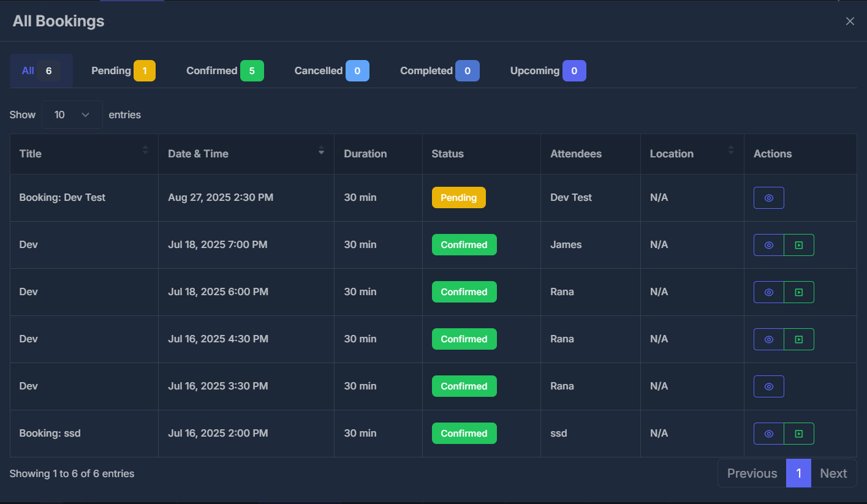The height and width of the screenshot is (504, 867).
Task: Switch to the Confirmed tab
Action: click(x=225, y=70)
